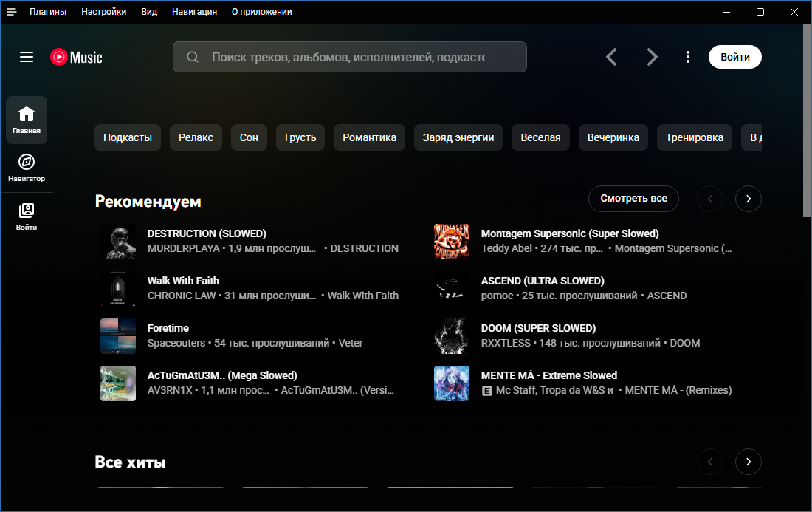Click the search magnifier icon
This screenshot has width=812, height=512.
193,57
